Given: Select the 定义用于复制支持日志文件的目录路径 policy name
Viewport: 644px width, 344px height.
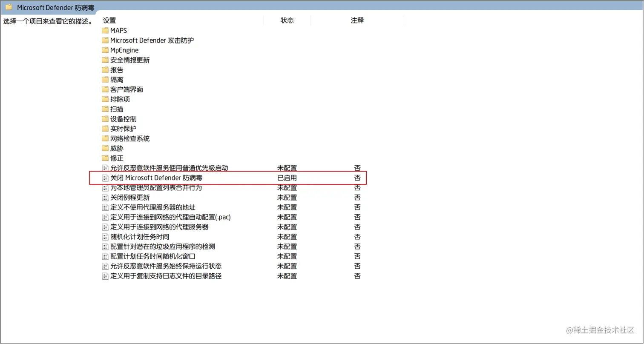Looking at the screenshot, I should (166, 276).
